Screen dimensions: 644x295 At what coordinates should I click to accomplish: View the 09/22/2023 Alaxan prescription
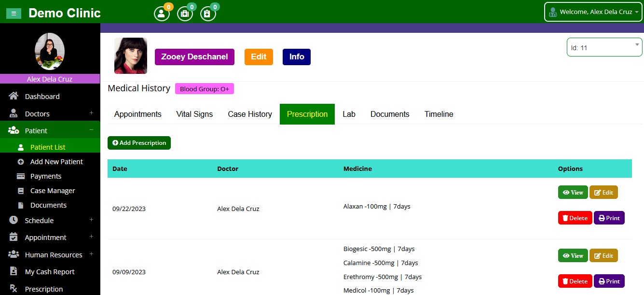pos(573,192)
